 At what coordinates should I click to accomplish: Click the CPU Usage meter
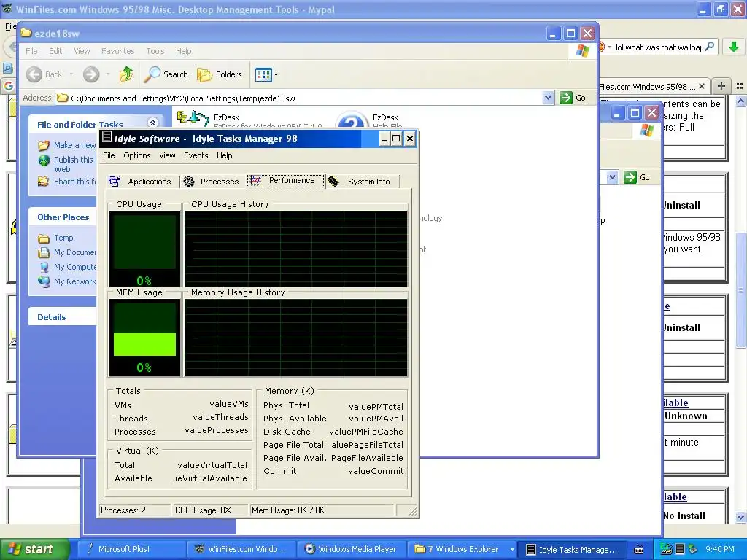click(x=145, y=249)
